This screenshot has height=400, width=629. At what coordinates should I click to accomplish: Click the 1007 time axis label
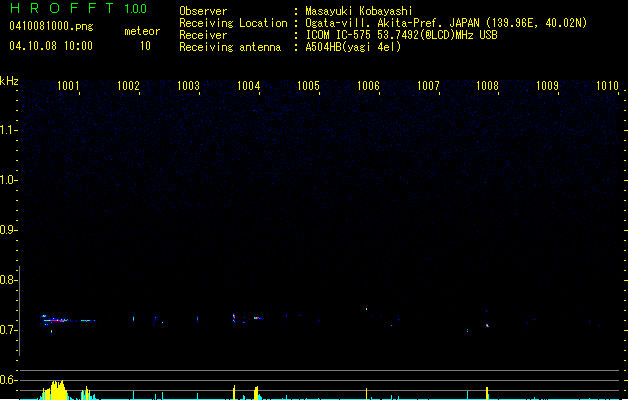(x=428, y=86)
